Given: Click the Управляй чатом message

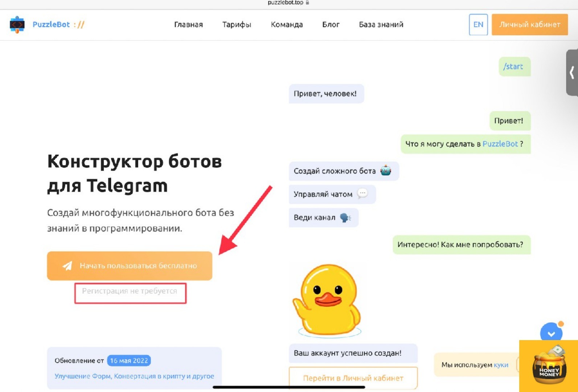Looking at the screenshot, I should point(332,194).
